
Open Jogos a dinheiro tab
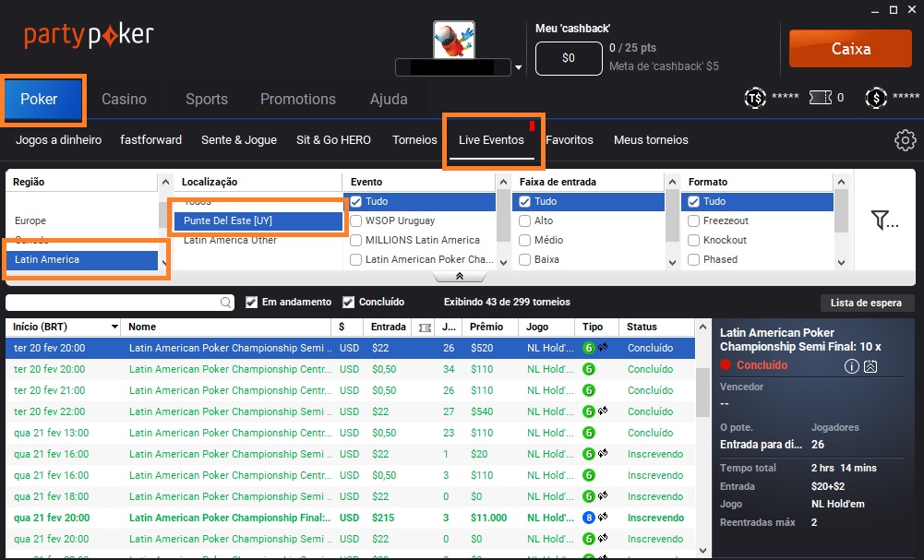[x=58, y=140]
